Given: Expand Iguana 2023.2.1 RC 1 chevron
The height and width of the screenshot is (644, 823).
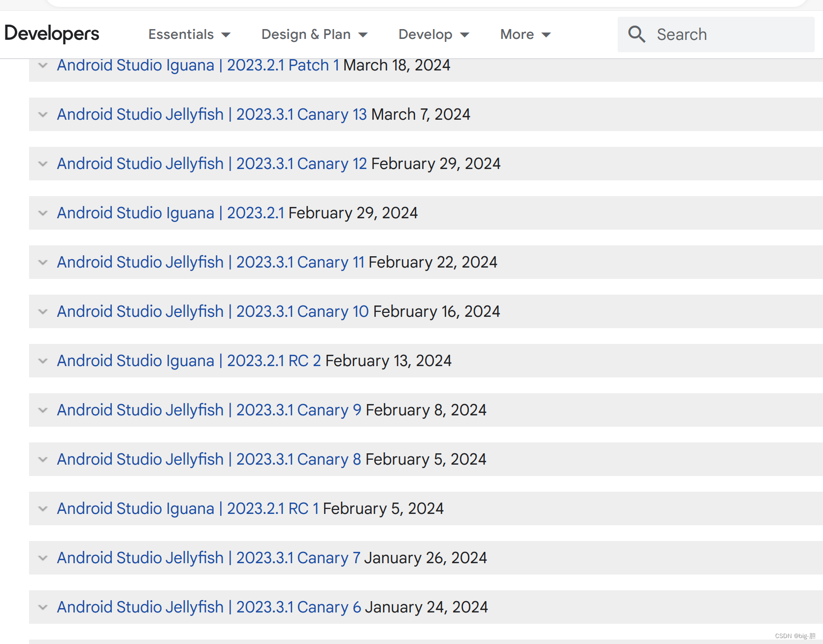Looking at the screenshot, I should (x=43, y=508).
